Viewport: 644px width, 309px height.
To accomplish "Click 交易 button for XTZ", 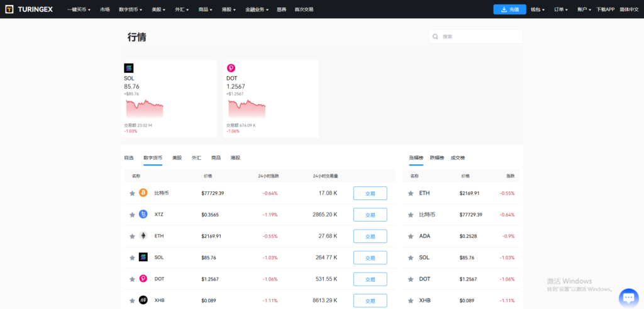I will (x=370, y=215).
